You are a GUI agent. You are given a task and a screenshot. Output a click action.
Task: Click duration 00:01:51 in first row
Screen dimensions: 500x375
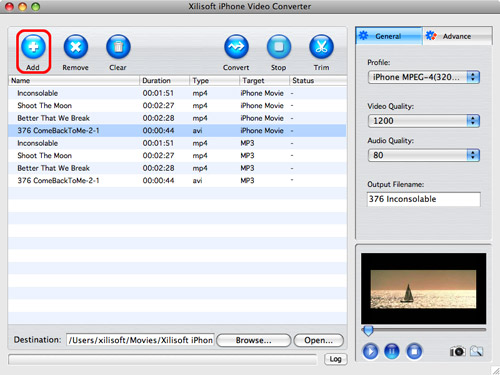[x=158, y=93]
